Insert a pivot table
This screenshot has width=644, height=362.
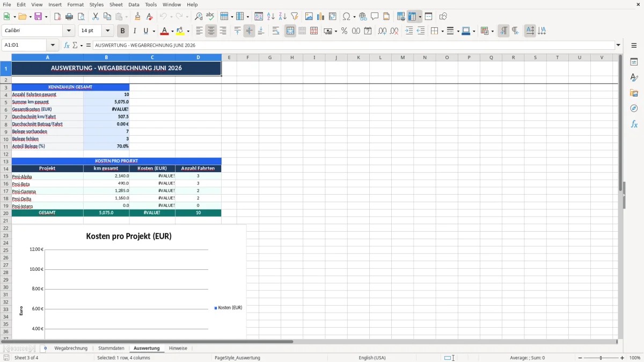[x=333, y=17]
